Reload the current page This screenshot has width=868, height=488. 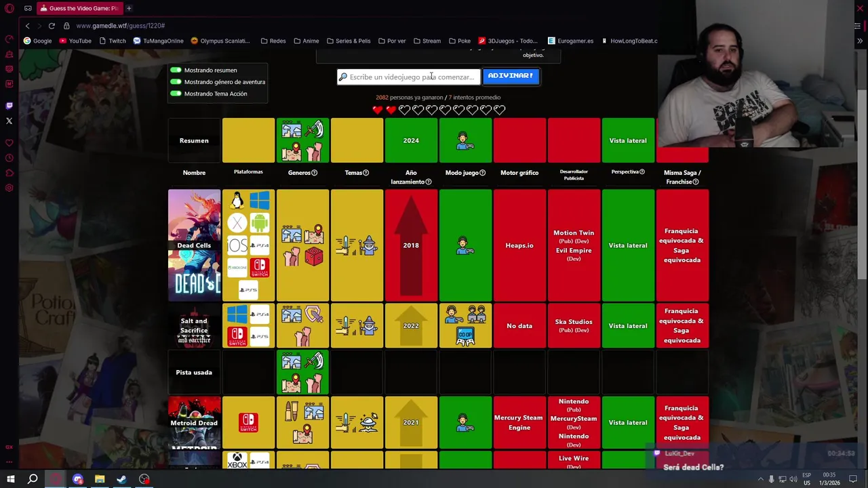(52, 26)
